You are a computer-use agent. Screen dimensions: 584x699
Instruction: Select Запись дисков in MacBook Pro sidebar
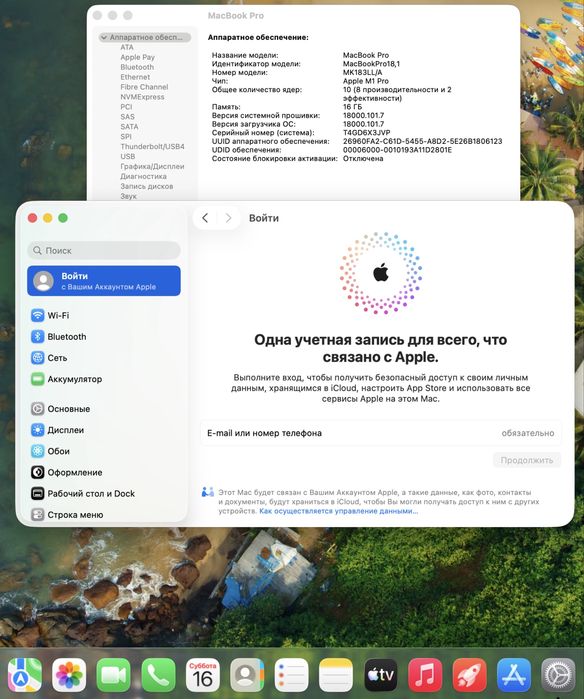146,186
